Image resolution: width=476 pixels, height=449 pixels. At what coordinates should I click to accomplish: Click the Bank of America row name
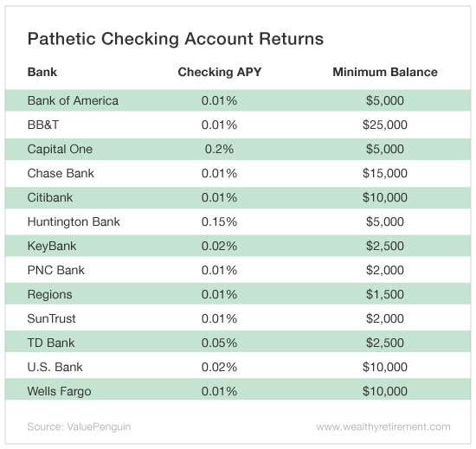pyautogui.click(x=73, y=100)
